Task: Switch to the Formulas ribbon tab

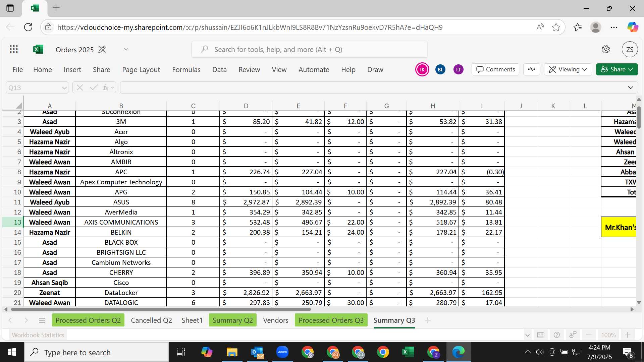Action: click(x=186, y=70)
